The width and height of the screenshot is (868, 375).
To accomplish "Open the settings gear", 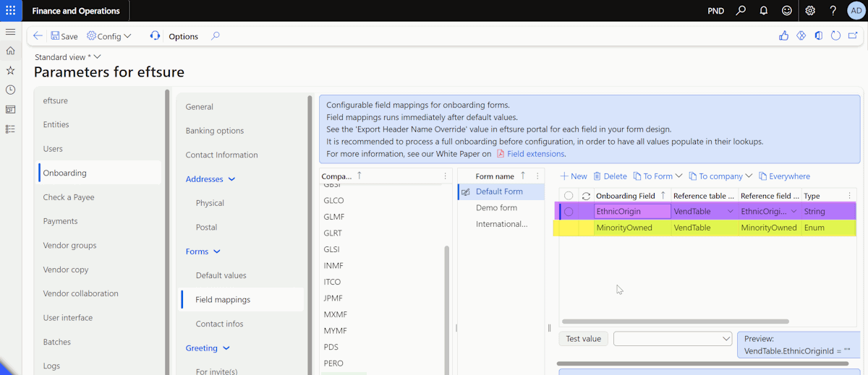I will tap(810, 11).
